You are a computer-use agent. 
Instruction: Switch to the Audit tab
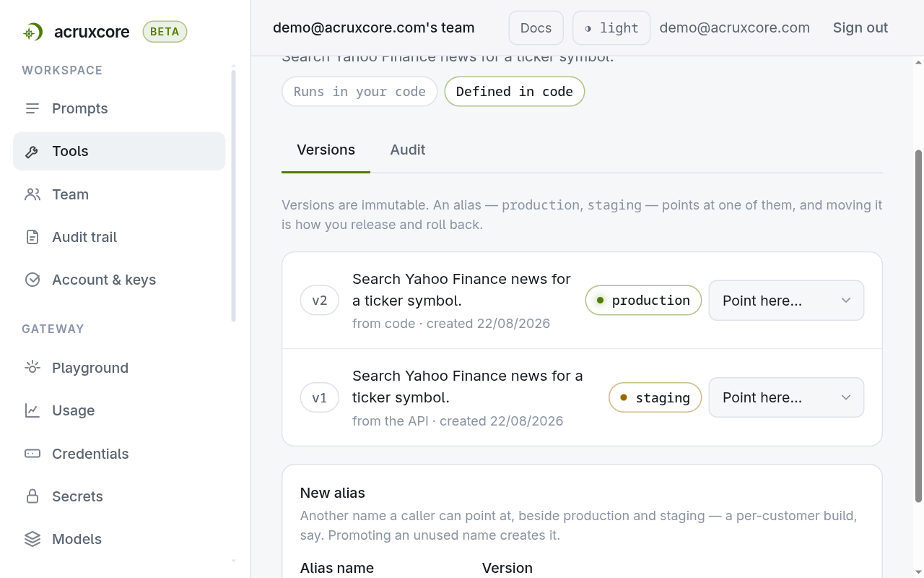(408, 150)
